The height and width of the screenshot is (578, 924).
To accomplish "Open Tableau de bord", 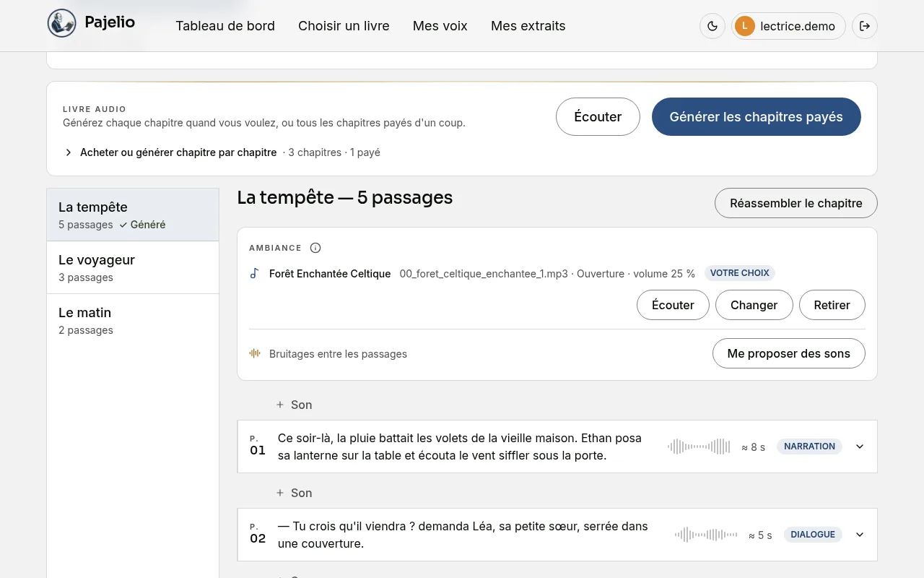I will click(225, 26).
